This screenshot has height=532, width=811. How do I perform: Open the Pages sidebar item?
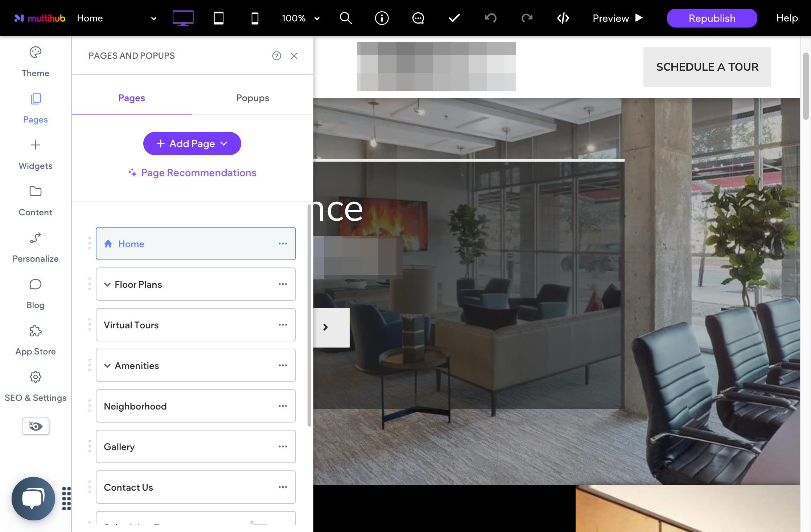point(36,108)
